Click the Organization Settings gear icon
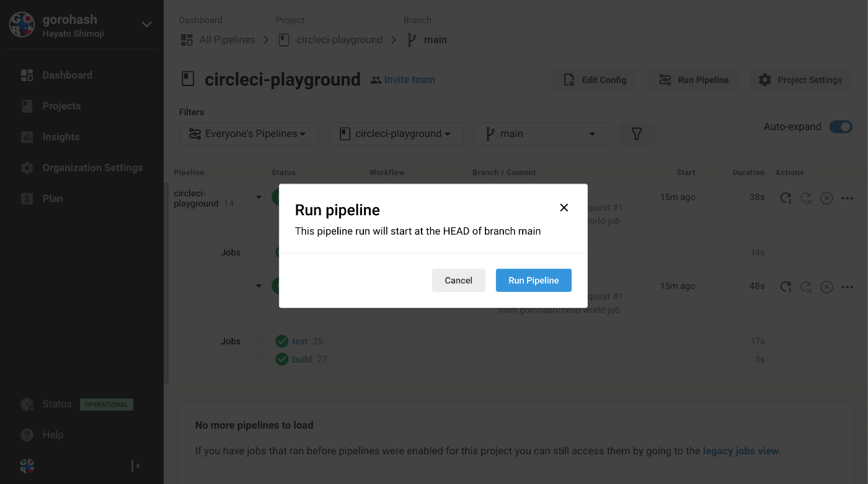 [27, 168]
